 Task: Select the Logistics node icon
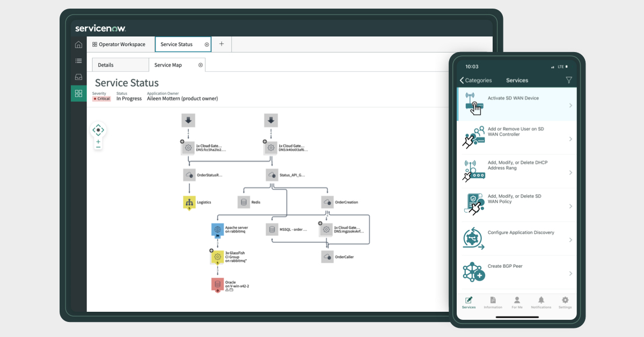[x=188, y=202]
